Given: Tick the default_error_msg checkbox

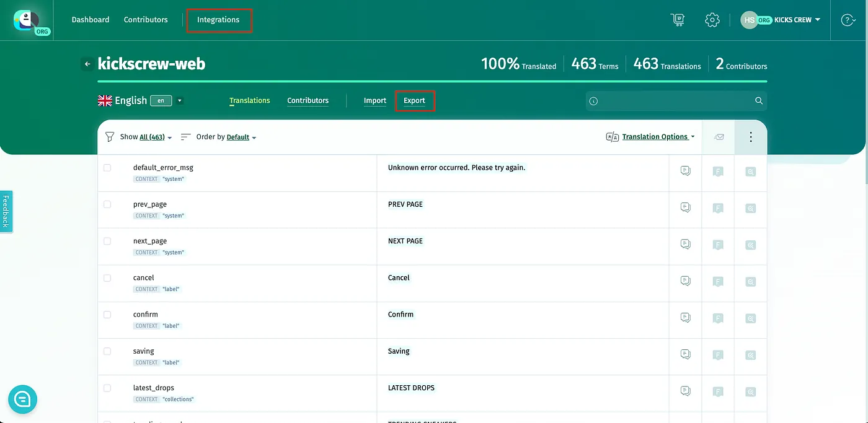Looking at the screenshot, I should click(107, 168).
